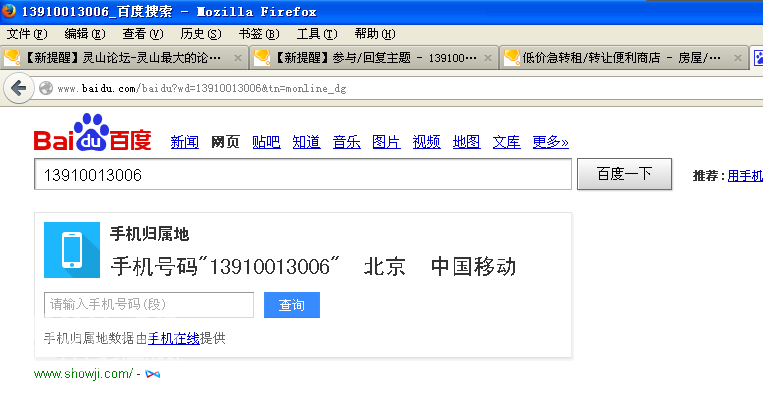
Task: Close the 参与/回复主题 tab
Action: coord(488,58)
